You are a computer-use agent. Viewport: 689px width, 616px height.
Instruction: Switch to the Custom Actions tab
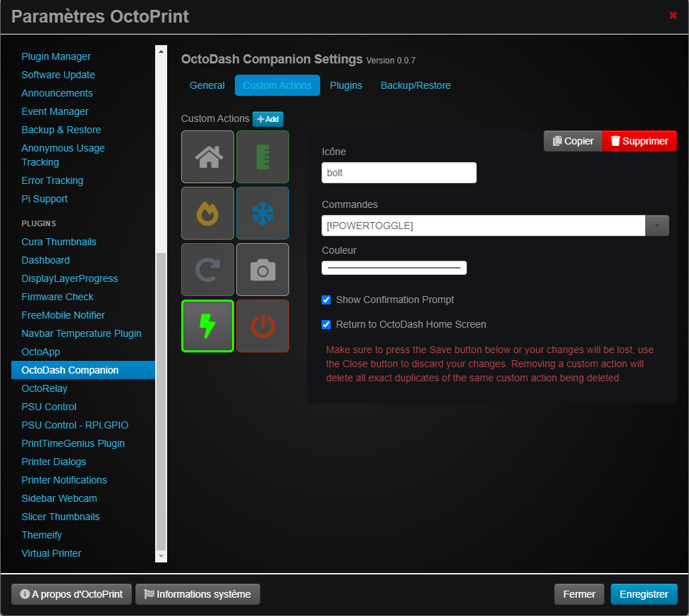coord(277,85)
